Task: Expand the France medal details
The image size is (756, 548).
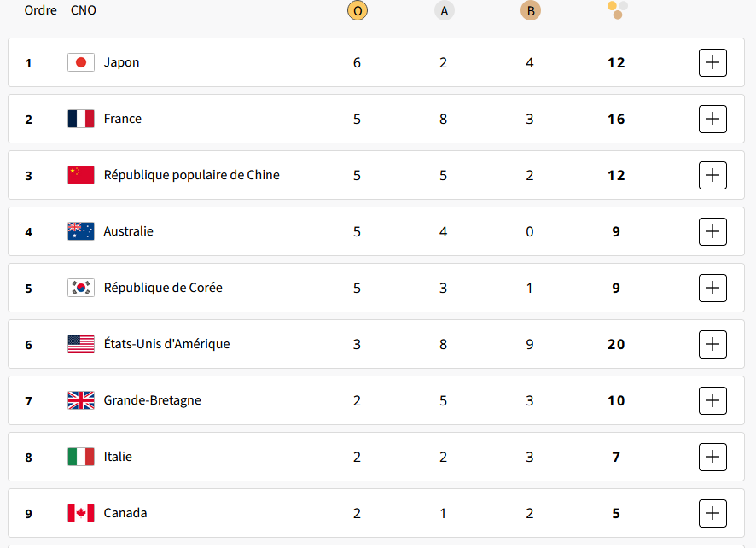Action: [x=712, y=119]
